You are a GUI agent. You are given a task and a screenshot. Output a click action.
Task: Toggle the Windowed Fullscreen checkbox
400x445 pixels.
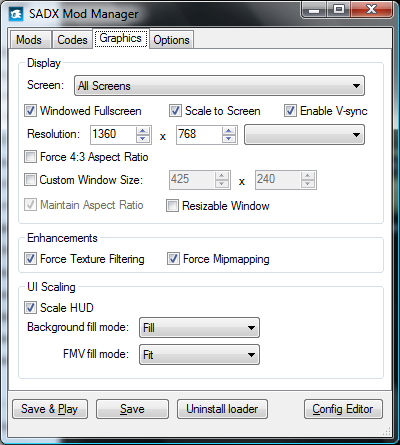click(x=30, y=111)
